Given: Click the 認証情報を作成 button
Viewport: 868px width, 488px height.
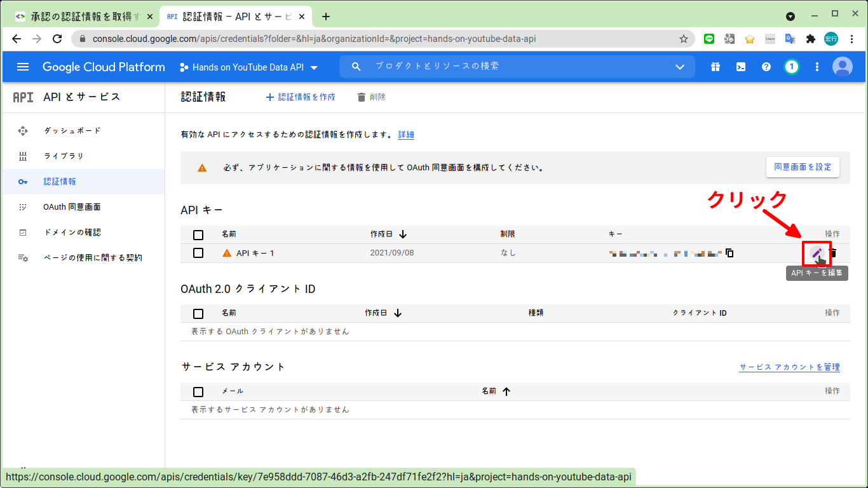Looking at the screenshot, I should pos(300,97).
